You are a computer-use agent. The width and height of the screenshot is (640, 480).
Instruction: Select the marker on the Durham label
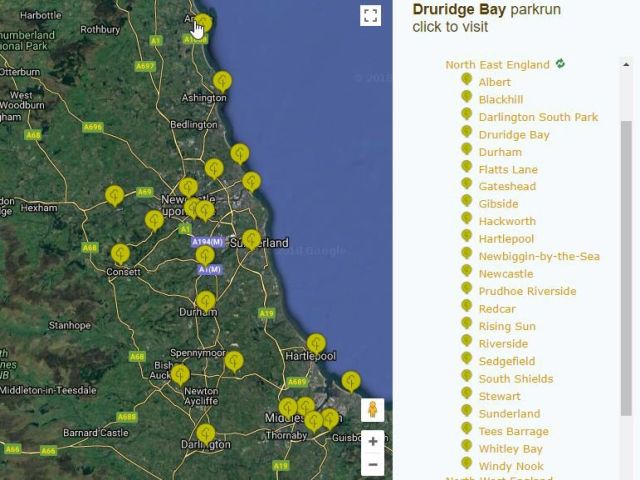(x=206, y=301)
